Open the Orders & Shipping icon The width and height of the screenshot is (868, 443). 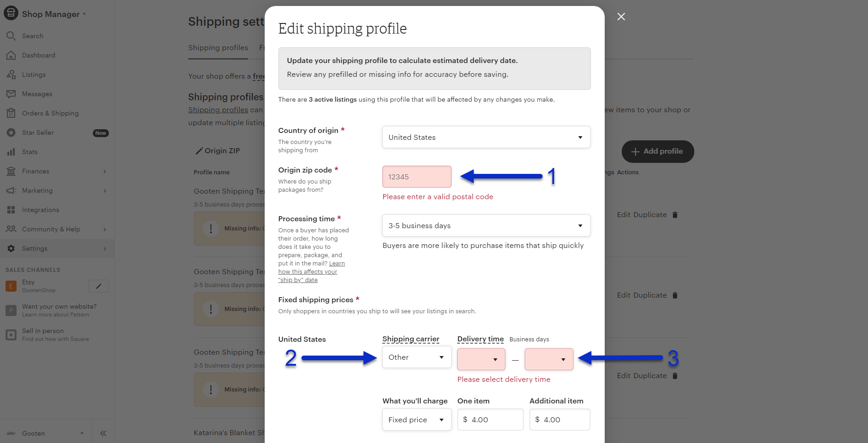pyautogui.click(x=11, y=113)
